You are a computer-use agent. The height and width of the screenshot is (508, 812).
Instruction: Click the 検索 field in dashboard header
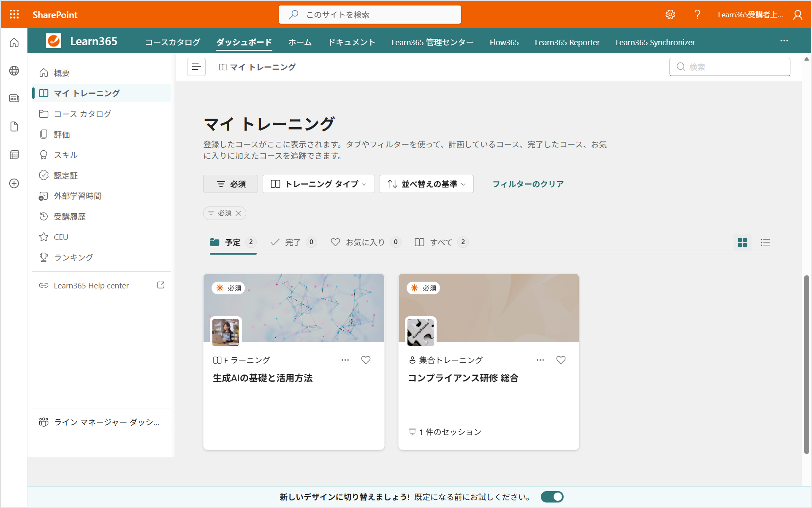pyautogui.click(x=730, y=67)
